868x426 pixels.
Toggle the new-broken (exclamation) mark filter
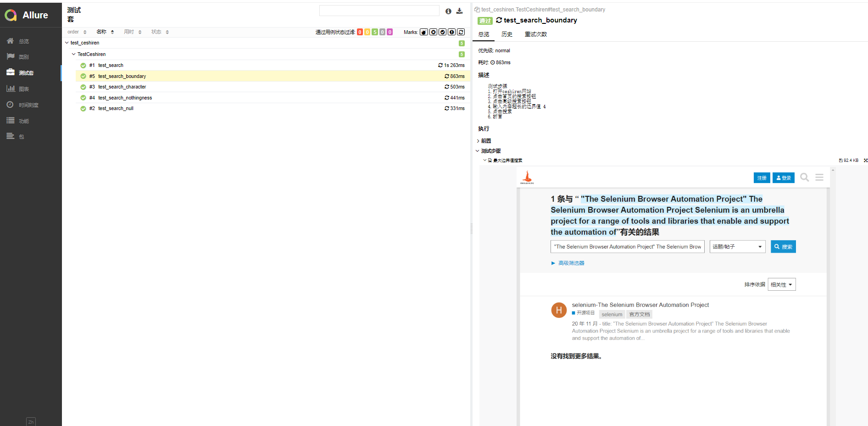[451, 32]
